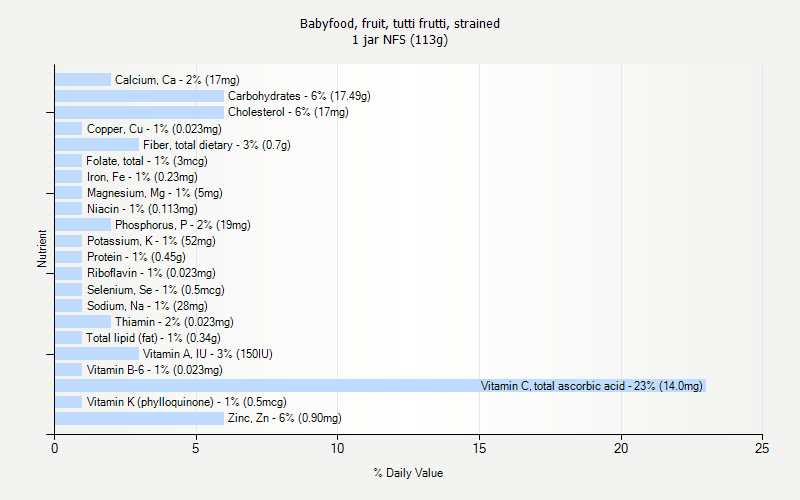The image size is (800, 500).
Task: Click the x-axis tick label '10'
Action: click(x=337, y=448)
